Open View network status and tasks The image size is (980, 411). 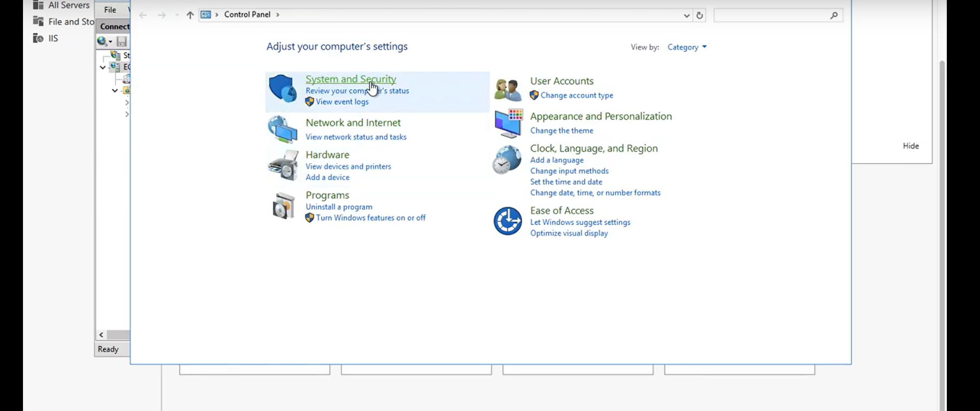[356, 137]
